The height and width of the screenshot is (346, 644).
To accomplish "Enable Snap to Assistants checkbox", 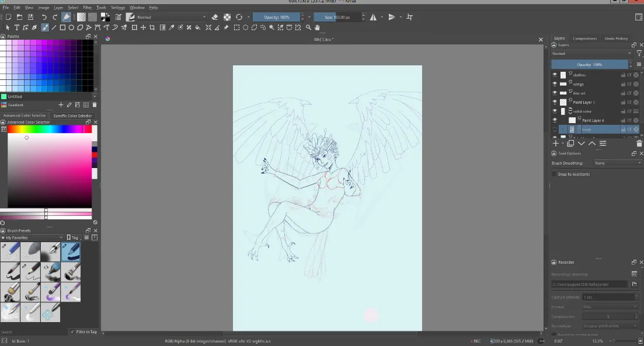I will (554, 174).
